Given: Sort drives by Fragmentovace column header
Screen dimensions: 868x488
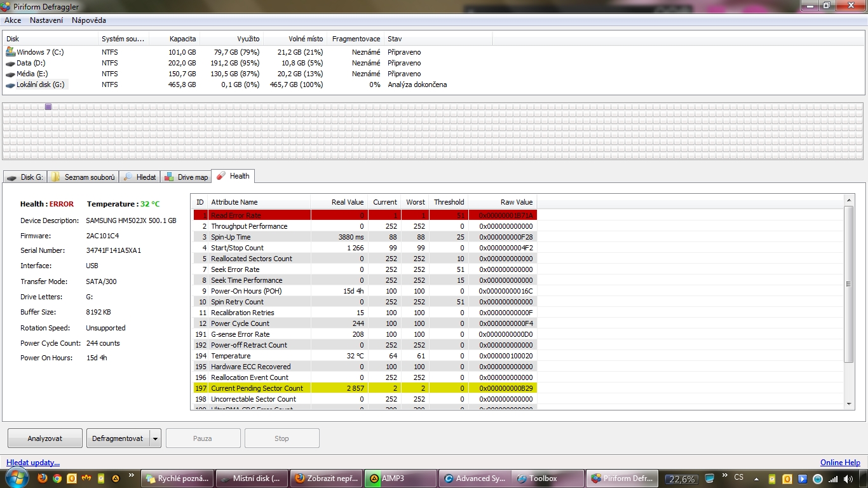Looking at the screenshot, I should [356, 39].
